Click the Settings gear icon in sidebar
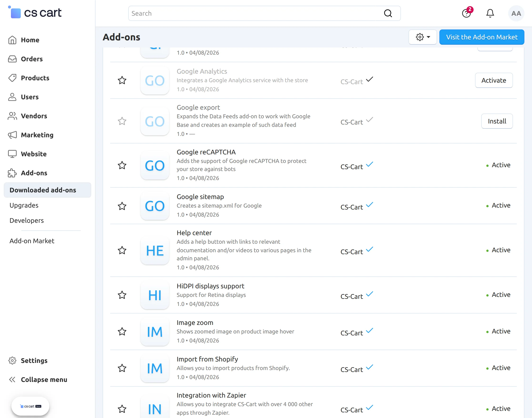Viewport: 532px width, 418px height. (x=12, y=361)
